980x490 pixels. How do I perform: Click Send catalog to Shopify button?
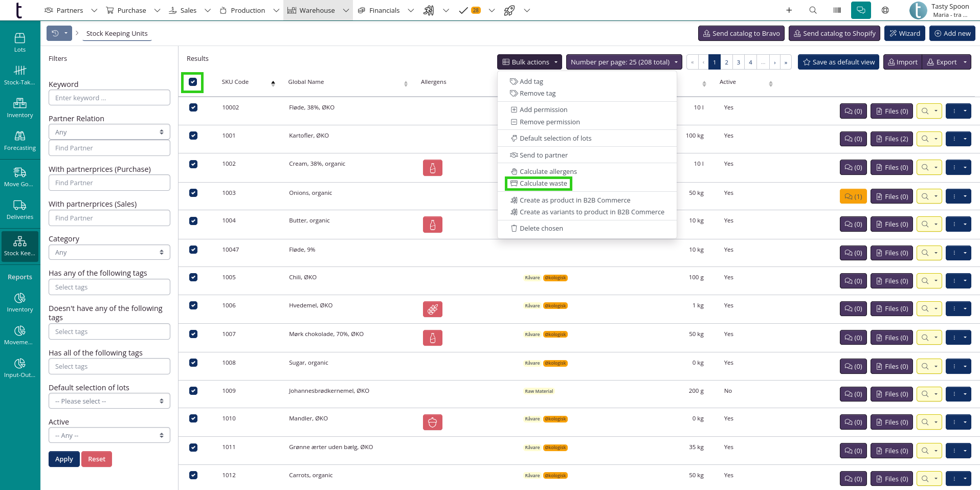tap(834, 33)
